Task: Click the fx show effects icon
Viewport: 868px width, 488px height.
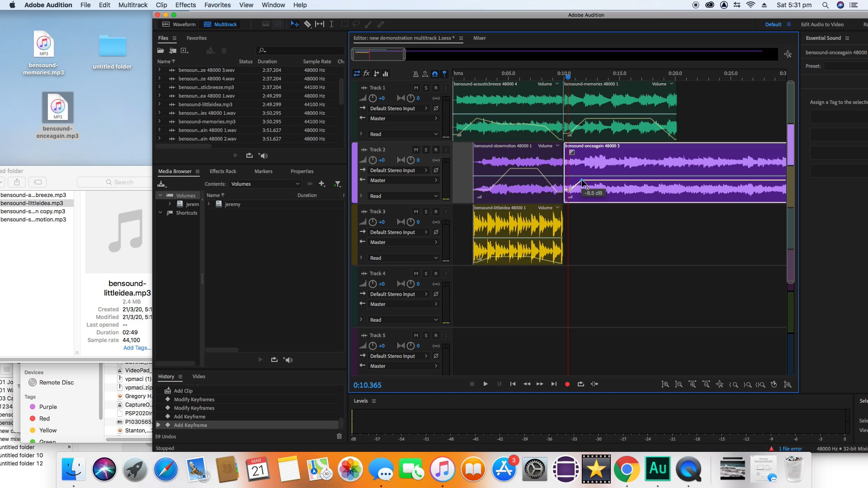Action: [x=366, y=74]
